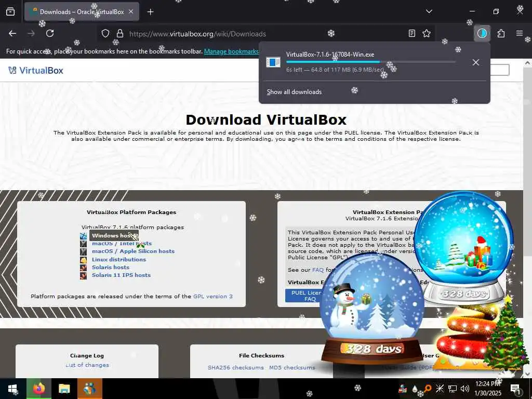
Task: Open Windows Start menu
Action: click(12, 389)
